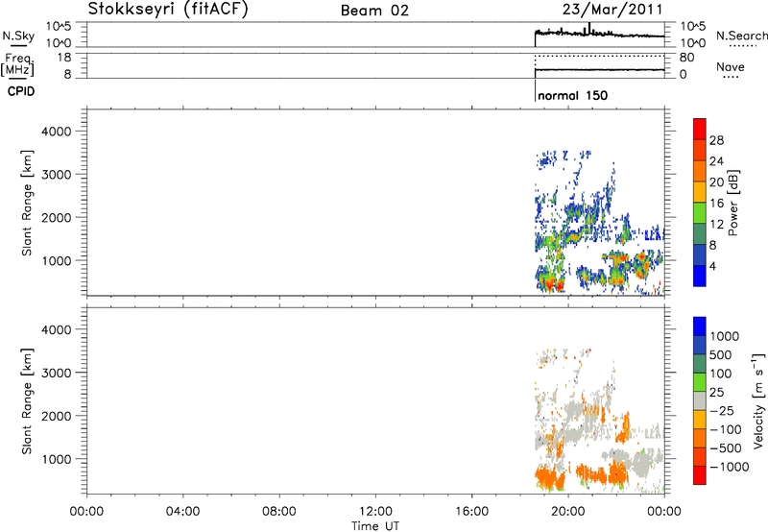
Task: Click the gray segment of Velocity color bar
Action: [x=700, y=400]
